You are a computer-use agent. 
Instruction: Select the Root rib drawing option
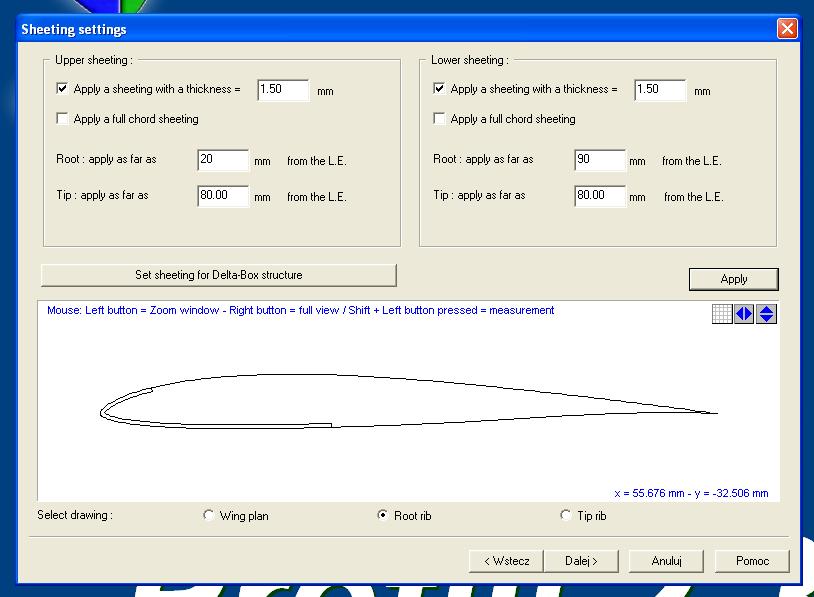383,516
